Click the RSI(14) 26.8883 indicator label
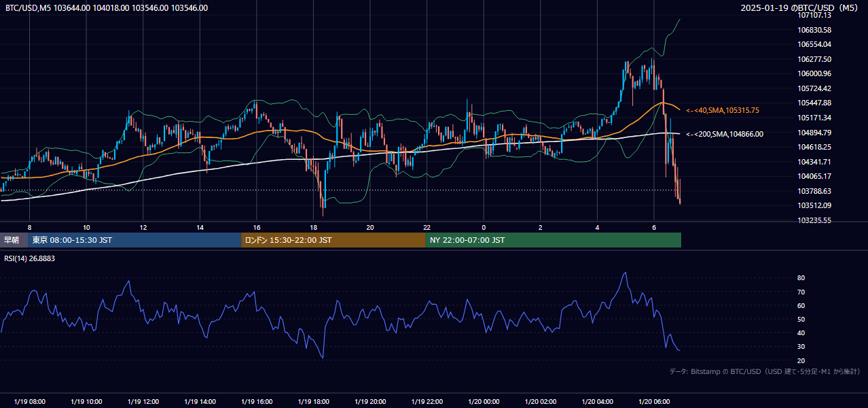Screen dimensions: 868x408 30,258
